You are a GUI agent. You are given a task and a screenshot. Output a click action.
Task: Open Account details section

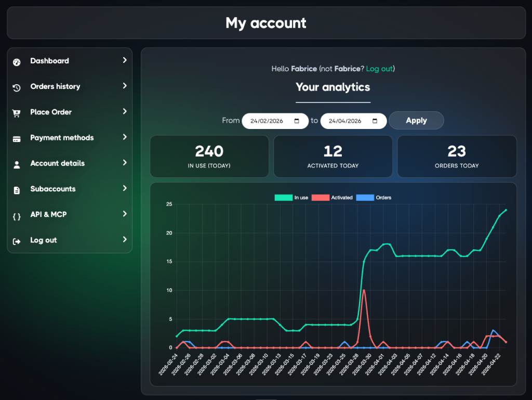[70, 163]
